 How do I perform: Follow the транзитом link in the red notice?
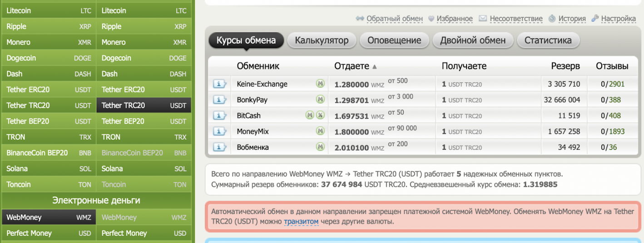tap(301, 222)
